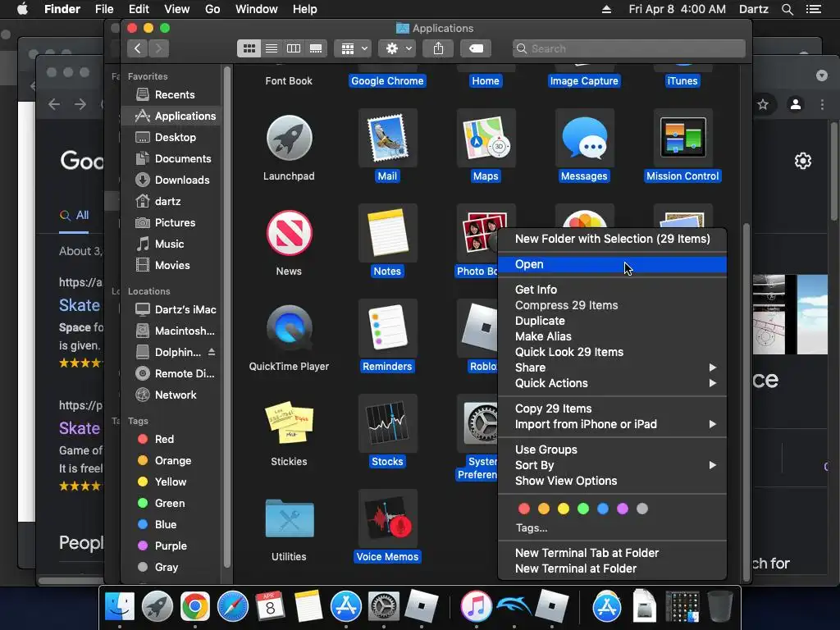Open Google Chrome from the Dock
The width and height of the screenshot is (840, 630).
pyautogui.click(x=195, y=606)
